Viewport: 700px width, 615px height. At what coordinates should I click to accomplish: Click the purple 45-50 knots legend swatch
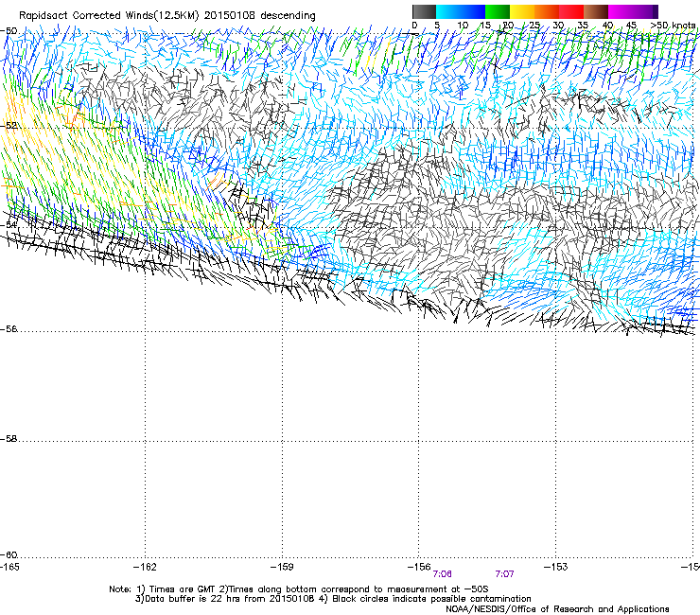pyautogui.click(x=645, y=11)
